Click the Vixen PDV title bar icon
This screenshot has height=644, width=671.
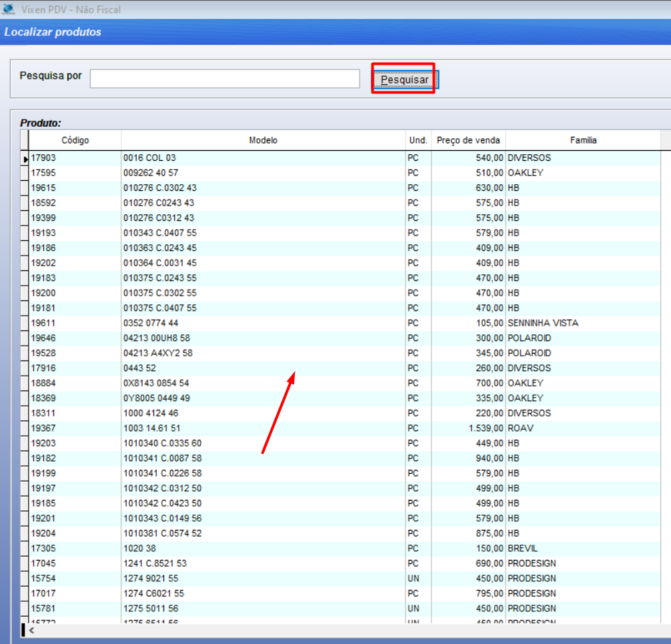pos(9,9)
